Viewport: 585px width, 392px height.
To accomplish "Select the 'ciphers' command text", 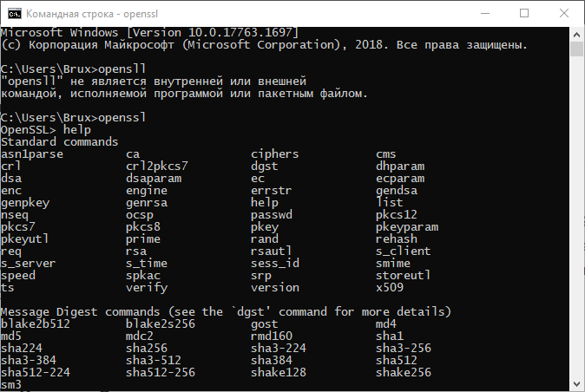I will (x=275, y=154).
